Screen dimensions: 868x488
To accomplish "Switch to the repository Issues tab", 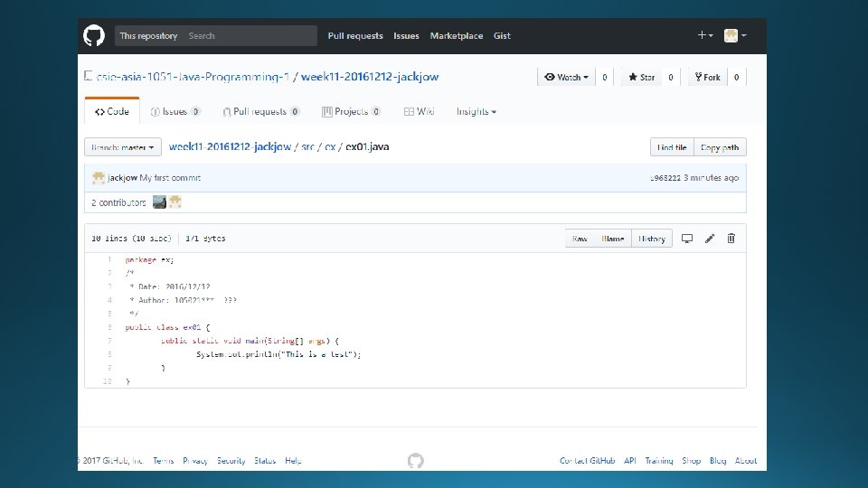I will tap(175, 112).
